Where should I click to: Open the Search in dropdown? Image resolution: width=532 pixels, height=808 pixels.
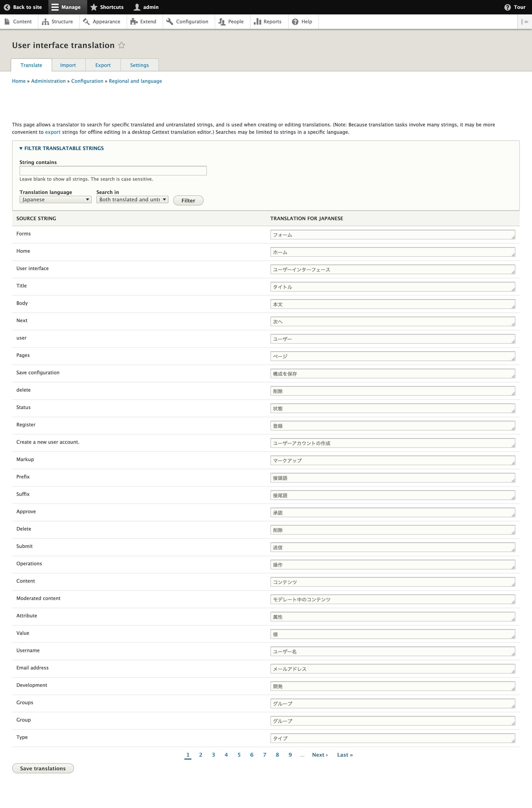132,199
